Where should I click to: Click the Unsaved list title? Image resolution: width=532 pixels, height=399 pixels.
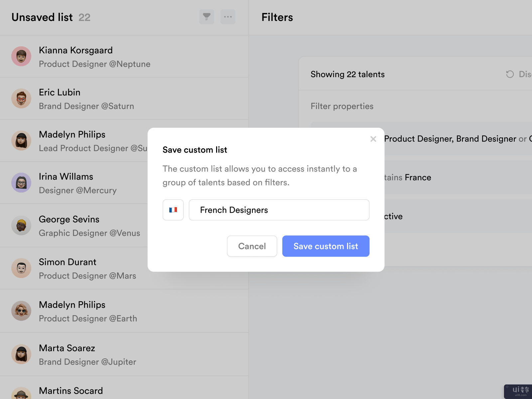click(42, 17)
